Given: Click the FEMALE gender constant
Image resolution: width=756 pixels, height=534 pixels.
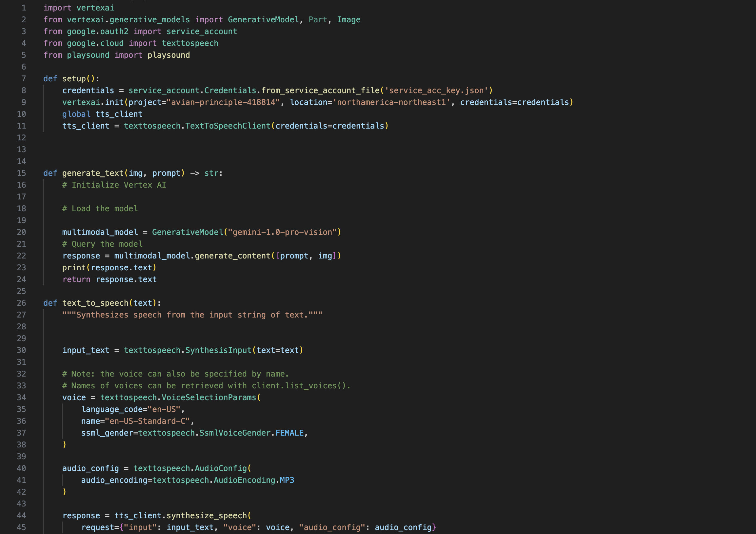Looking at the screenshot, I should 289,433.
